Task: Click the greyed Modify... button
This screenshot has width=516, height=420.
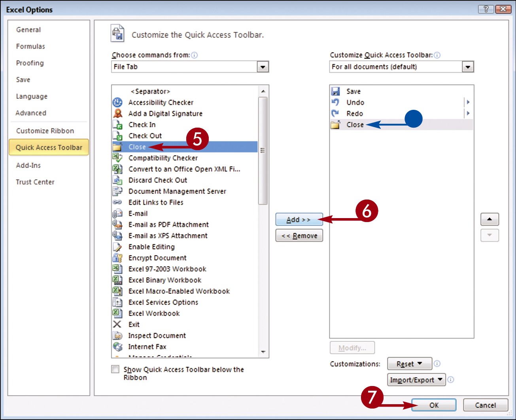Action: click(x=352, y=348)
